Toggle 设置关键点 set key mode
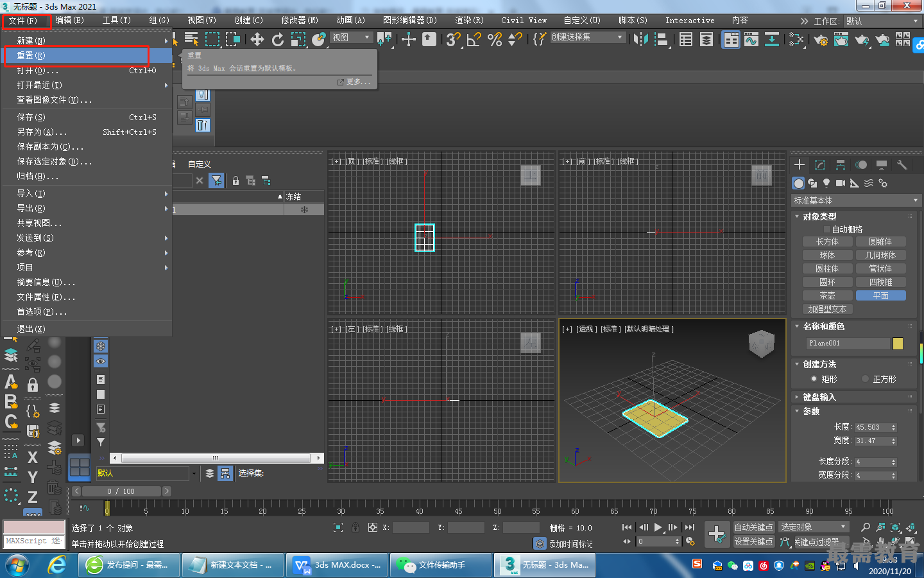 click(x=754, y=541)
